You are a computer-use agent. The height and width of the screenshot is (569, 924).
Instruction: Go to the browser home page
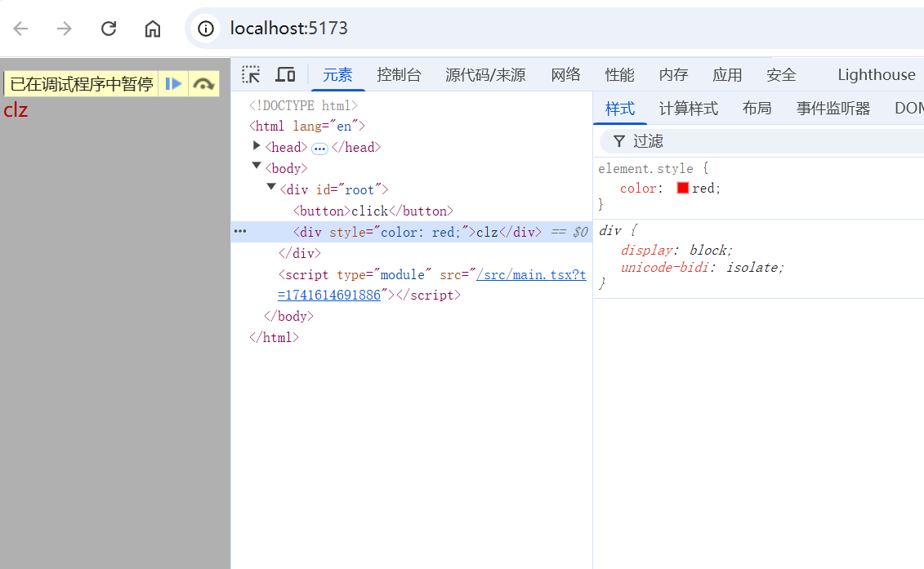[153, 29]
